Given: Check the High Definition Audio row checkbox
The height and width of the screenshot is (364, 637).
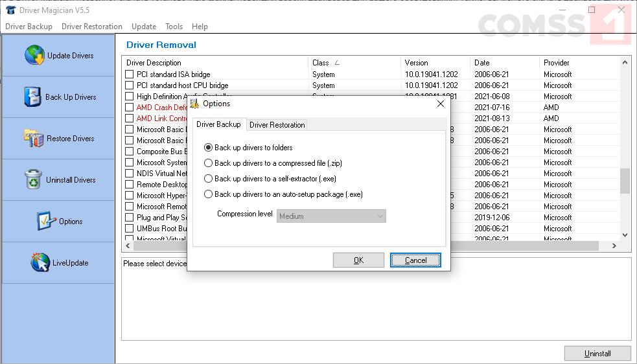Looking at the screenshot, I should pyautogui.click(x=129, y=97).
